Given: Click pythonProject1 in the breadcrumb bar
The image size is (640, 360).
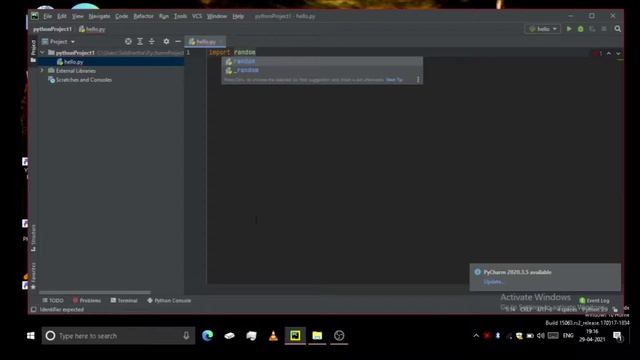Looking at the screenshot, I should pos(52,29).
